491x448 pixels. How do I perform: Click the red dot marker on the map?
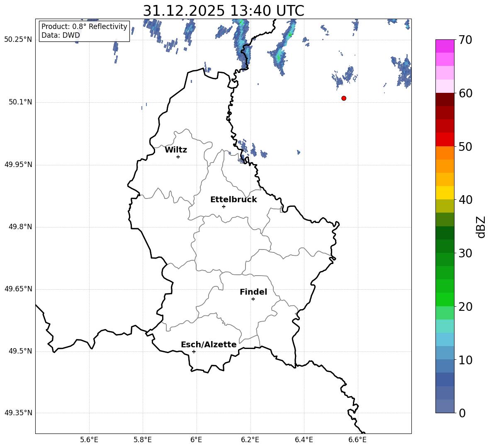coord(344,98)
